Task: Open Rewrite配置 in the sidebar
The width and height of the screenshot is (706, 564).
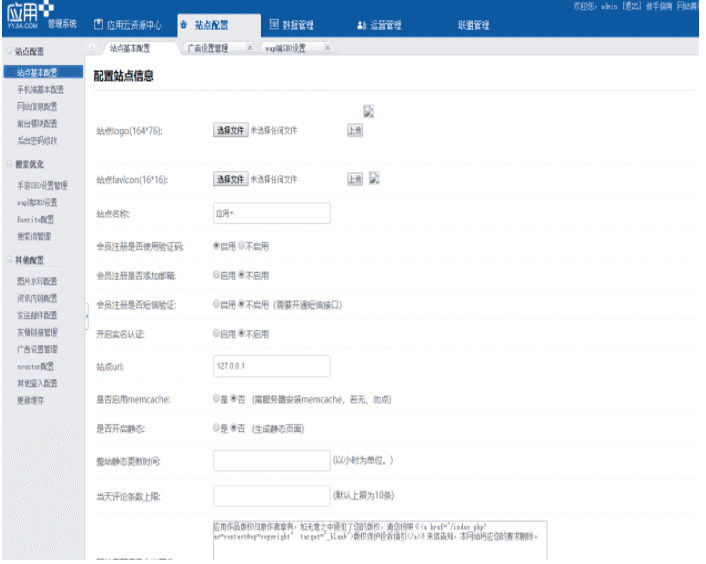Action: [35, 220]
